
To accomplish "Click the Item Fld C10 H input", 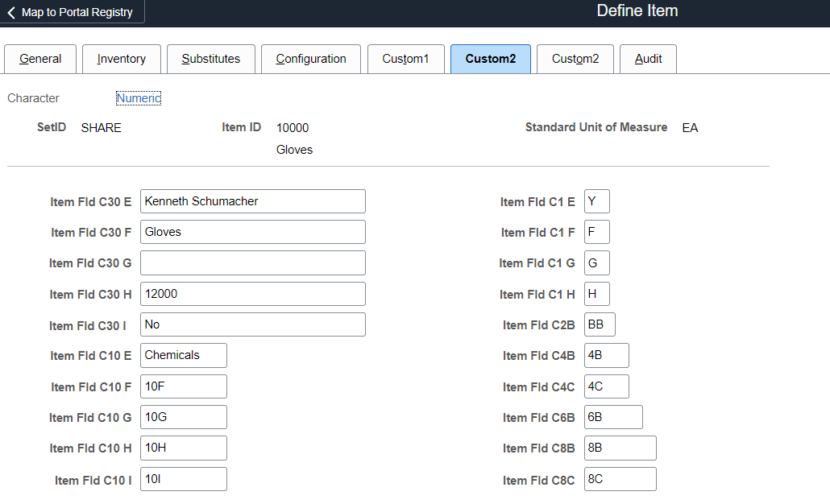I will tap(183, 448).
